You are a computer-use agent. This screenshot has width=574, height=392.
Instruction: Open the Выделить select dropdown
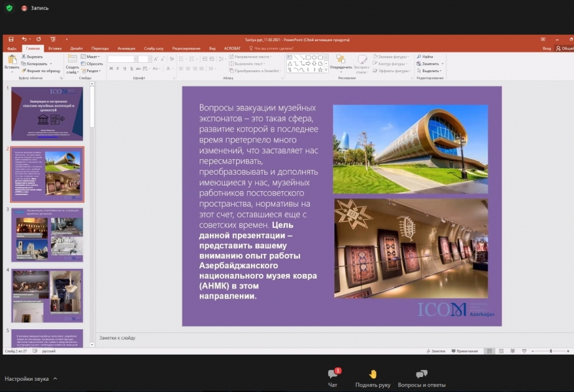pyautogui.click(x=430, y=71)
